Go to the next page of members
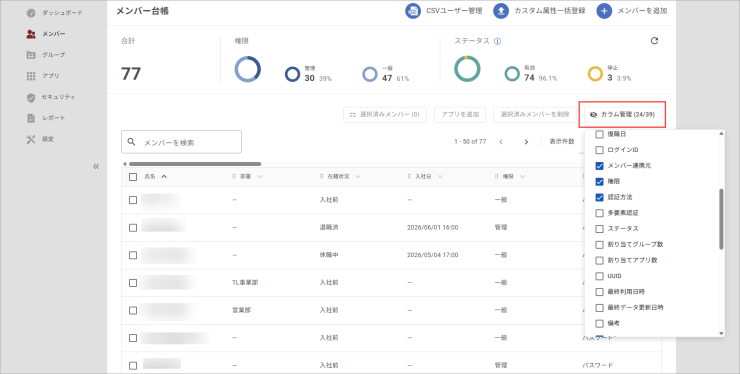The width and height of the screenshot is (740, 374). [x=526, y=142]
